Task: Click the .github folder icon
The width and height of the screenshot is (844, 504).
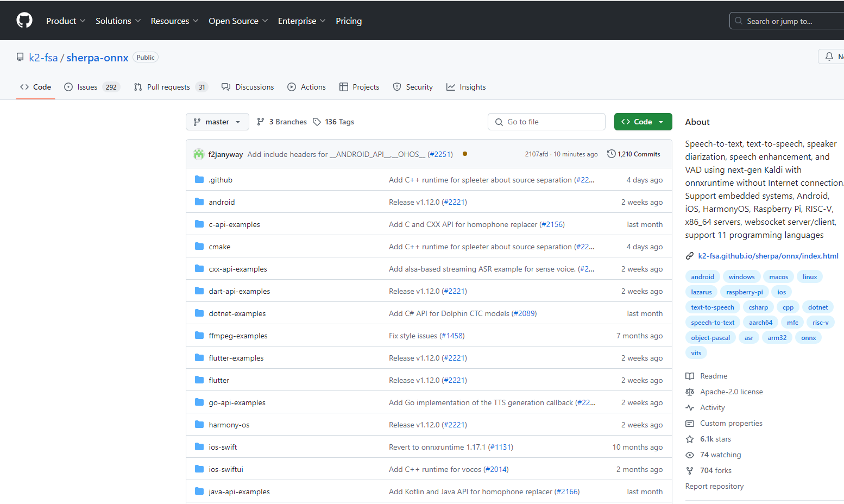Action: pyautogui.click(x=199, y=180)
